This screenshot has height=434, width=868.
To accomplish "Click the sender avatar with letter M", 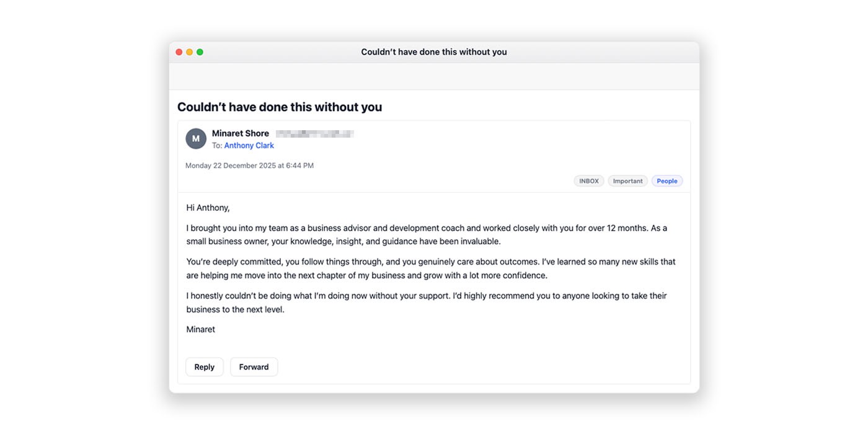I will 196,139.
